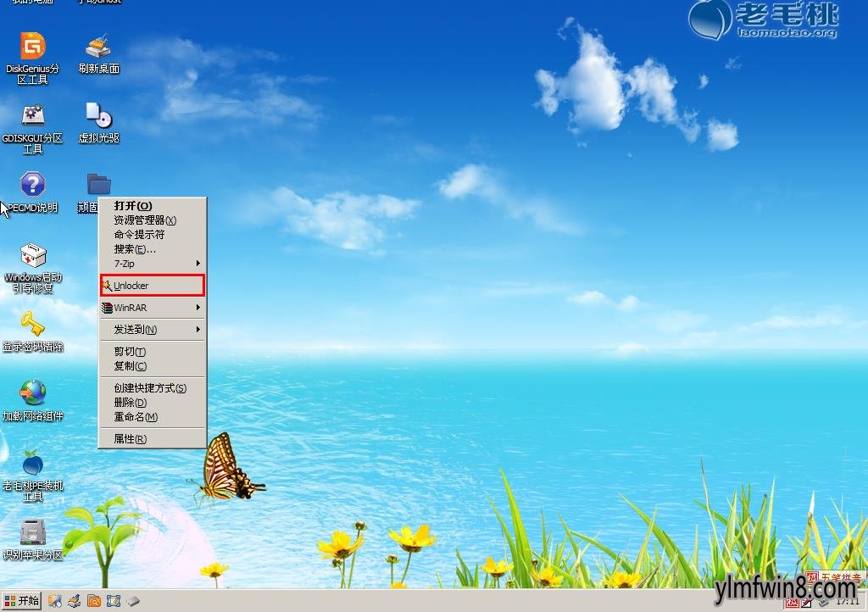Choose 剪切(T) in the context menu
Image resolution: width=868 pixels, height=612 pixels.
pos(153,352)
